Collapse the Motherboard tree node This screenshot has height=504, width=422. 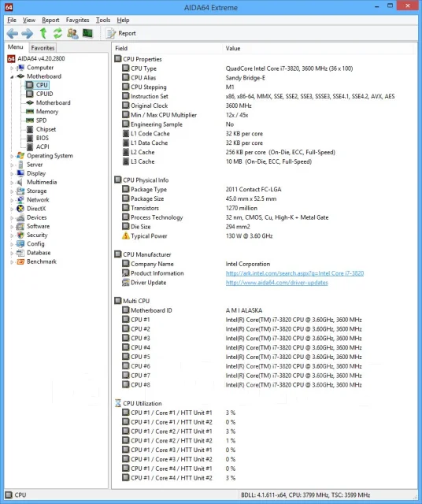point(12,77)
